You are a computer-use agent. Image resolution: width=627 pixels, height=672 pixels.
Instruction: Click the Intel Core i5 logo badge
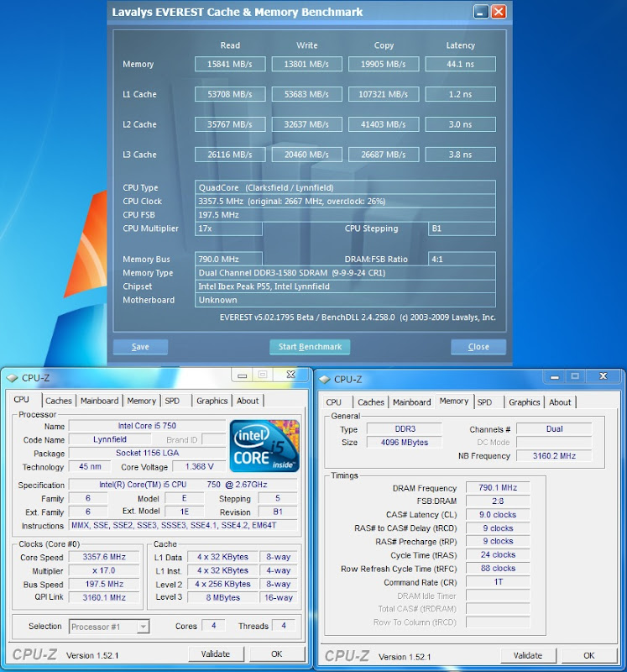tap(264, 446)
